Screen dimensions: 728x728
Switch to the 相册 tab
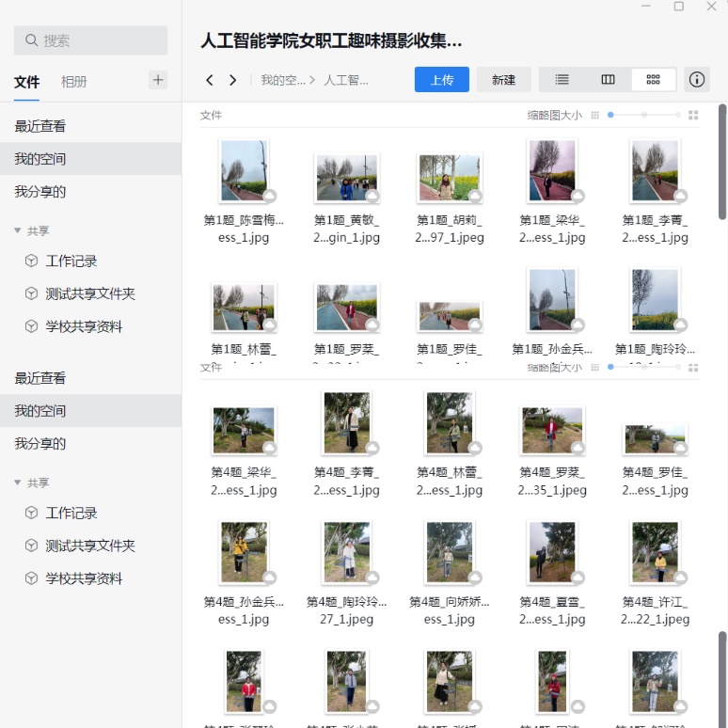[x=74, y=82]
